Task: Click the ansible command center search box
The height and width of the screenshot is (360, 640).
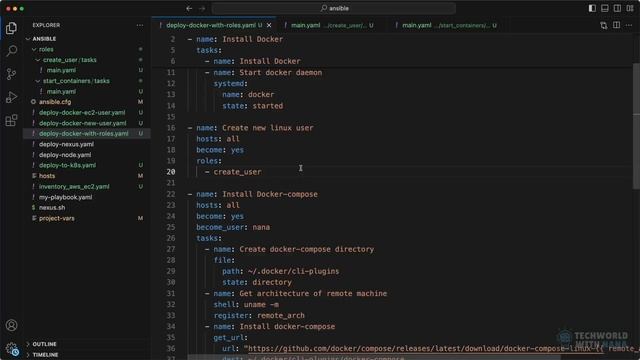Action: (333, 8)
